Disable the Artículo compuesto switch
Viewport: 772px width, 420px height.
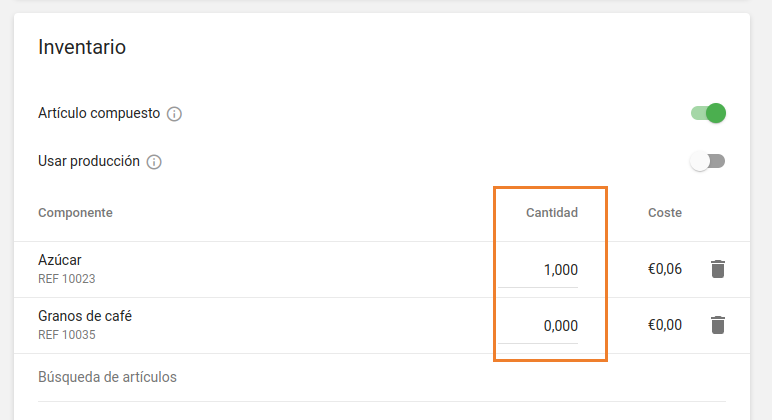pyautogui.click(x=708, y=113)
